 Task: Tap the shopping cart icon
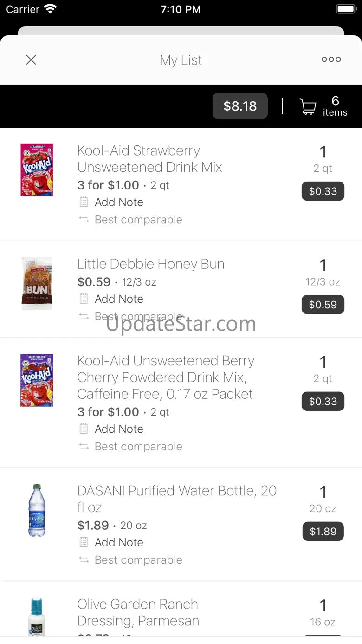(308, 106)
